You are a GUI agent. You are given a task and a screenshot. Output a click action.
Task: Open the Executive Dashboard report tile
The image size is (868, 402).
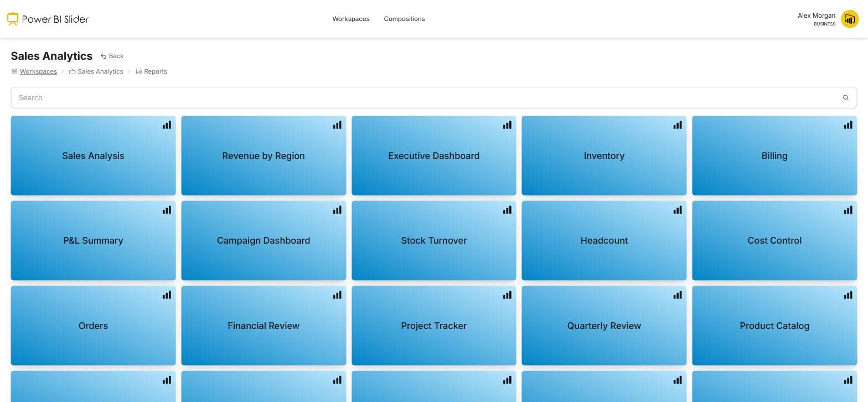click(x=433, y=156)
